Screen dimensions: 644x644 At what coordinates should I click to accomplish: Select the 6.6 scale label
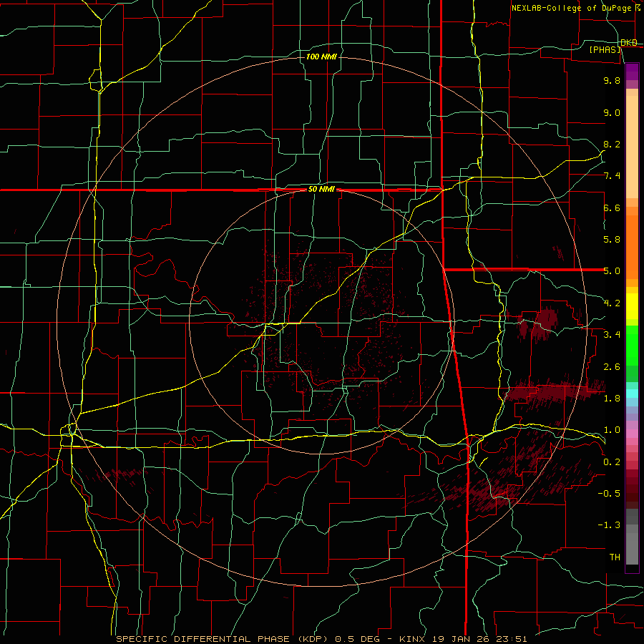612,208
